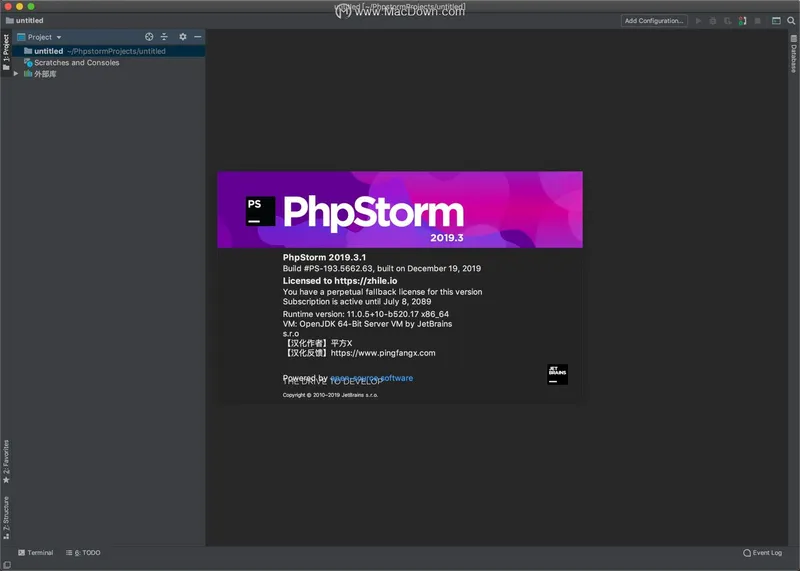The height and width of the screenshot is (571, 800).
Task: Select the 外部库 libraries item
Action: tap(40, 74)
